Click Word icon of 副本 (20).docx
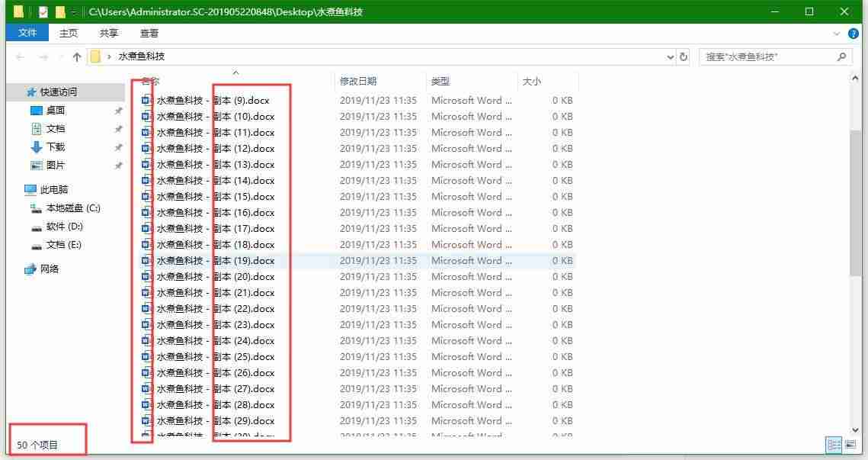 pyautogui.click(x=146, y=277)
